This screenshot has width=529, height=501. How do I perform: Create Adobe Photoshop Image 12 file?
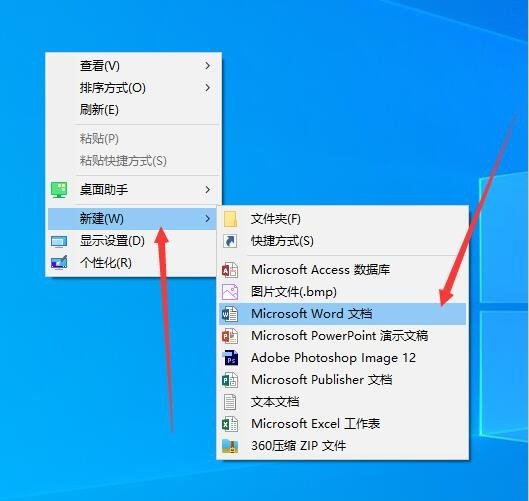342,358
